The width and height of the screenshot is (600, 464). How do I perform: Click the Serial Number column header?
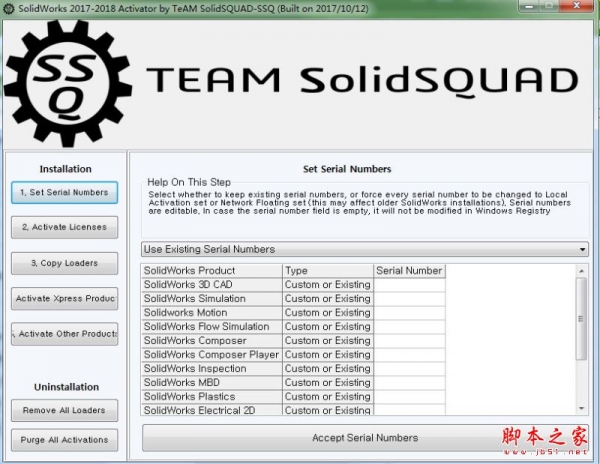click(x=409, y=271)
